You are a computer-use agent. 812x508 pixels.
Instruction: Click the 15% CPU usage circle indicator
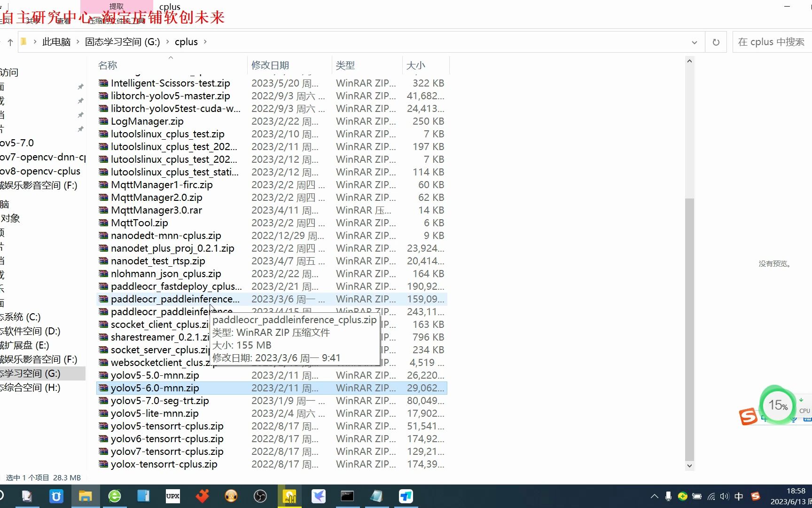(x=777, y=405)
